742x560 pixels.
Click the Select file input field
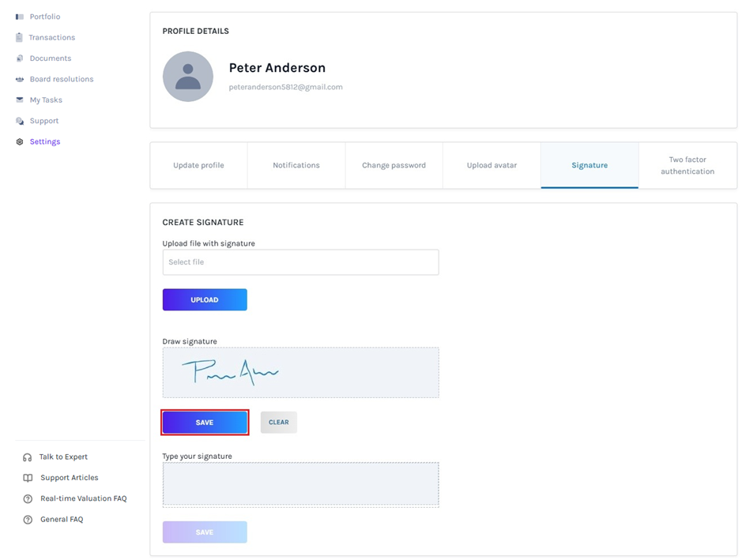click(300, 262)
